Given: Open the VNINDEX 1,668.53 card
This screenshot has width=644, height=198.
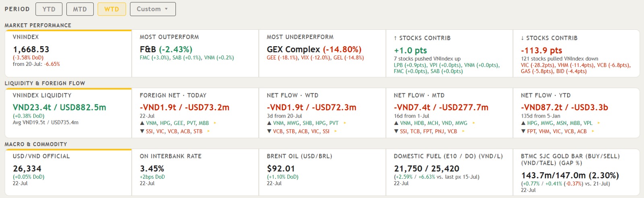Looking at the screenshot, I should point(68,53).
